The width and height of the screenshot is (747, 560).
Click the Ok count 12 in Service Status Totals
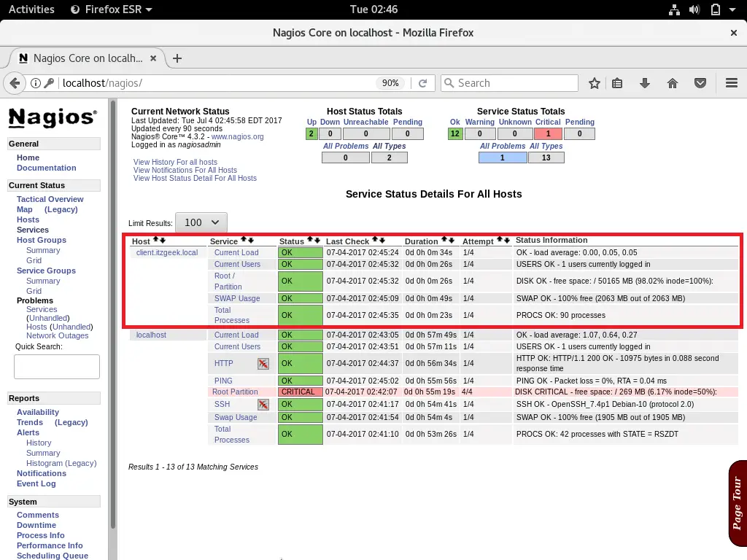tap(455, 134)
